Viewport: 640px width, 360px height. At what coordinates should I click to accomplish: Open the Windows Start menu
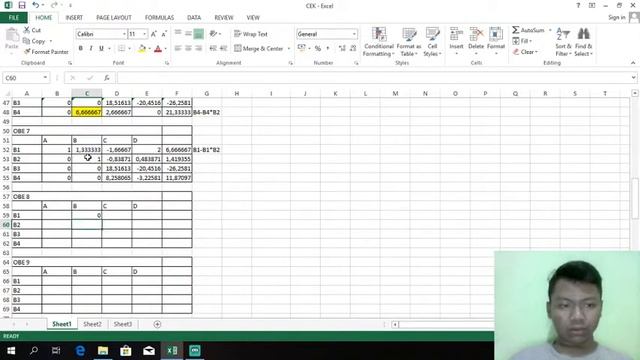tap(11, 351)
